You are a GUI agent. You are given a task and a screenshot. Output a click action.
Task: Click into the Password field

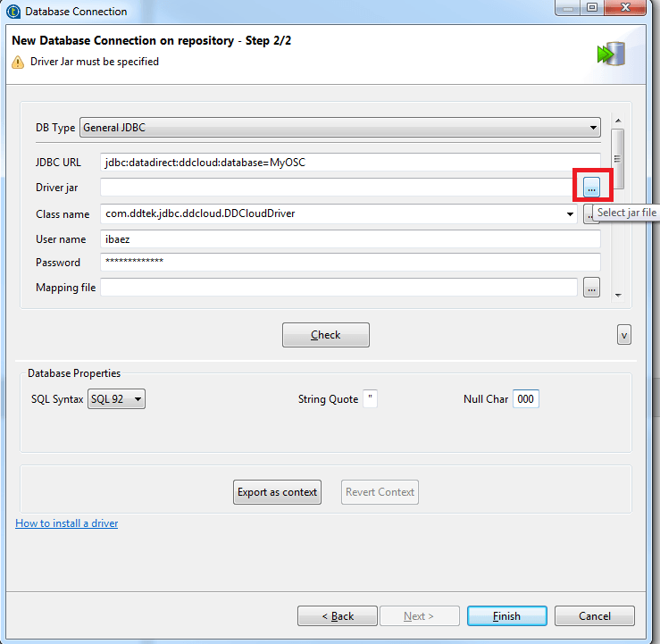click(350, 263)
